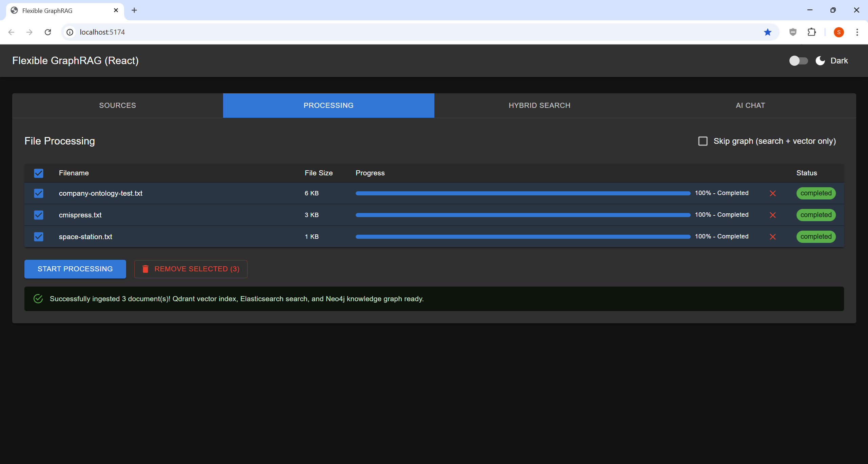This screenshot has height=464, width=868.
Task: Click the browser extensions puzzle icon
Action: coord(812,32)
